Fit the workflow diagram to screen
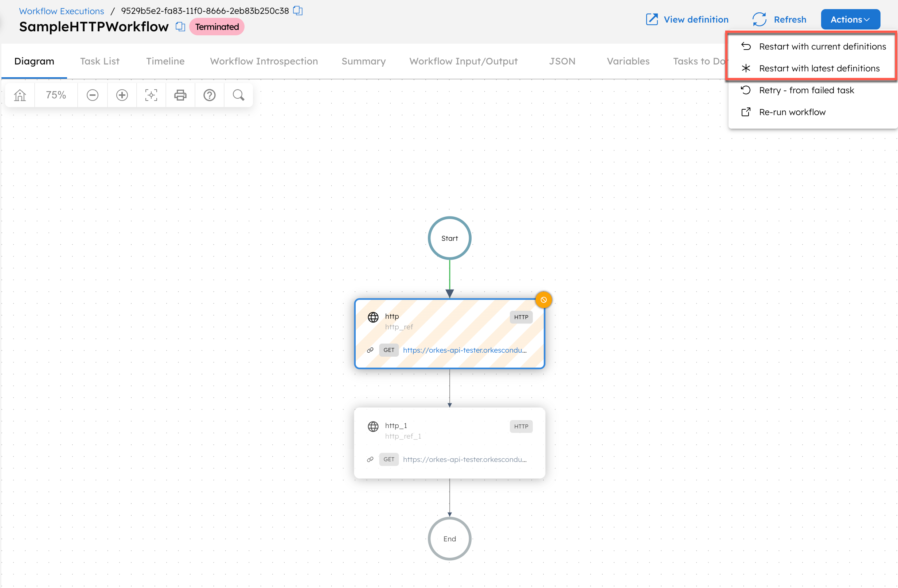The width and height of the screenshot is (898, 588). pos(151,95)
